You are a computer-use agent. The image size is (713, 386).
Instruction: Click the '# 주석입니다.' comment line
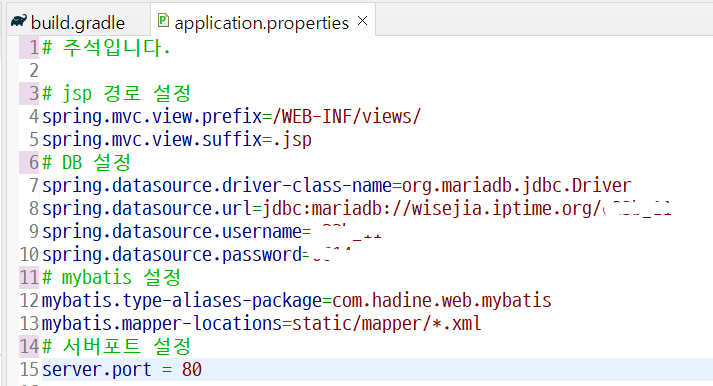point(106,48)
